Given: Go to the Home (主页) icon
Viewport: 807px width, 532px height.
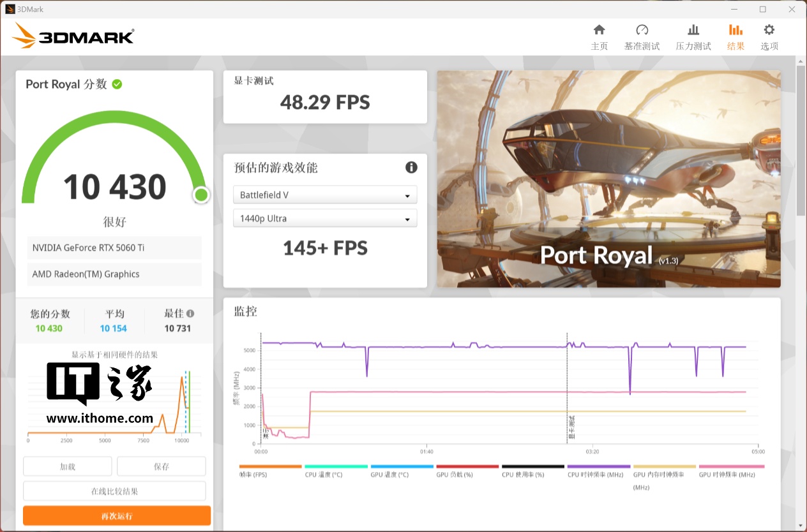Looking at the screenshot, I should 599,31.
